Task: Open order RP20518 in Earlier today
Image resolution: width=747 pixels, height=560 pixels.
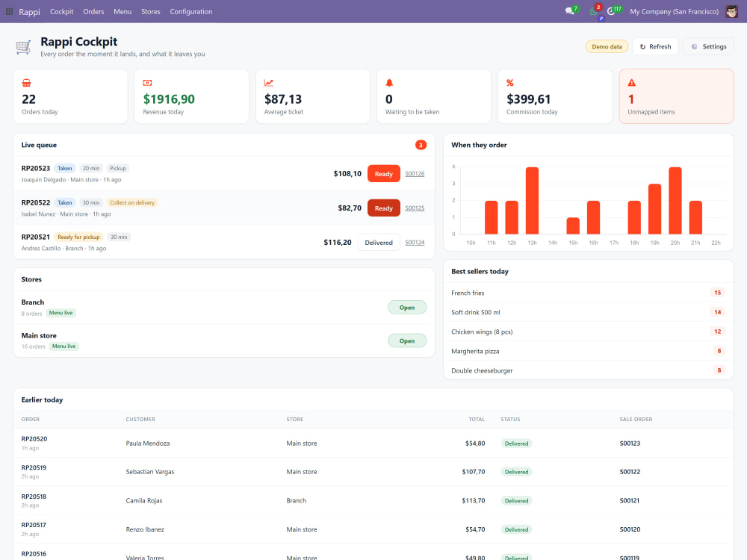Action: 34,497
